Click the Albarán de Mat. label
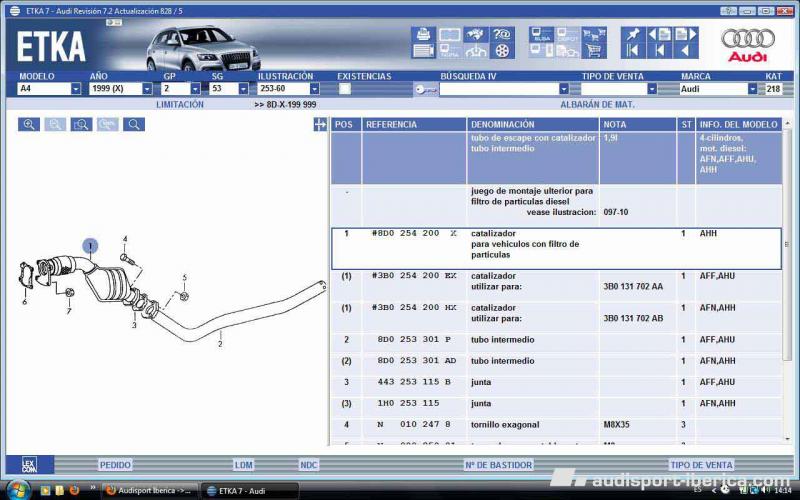800x500 pixels. point(597,105)
